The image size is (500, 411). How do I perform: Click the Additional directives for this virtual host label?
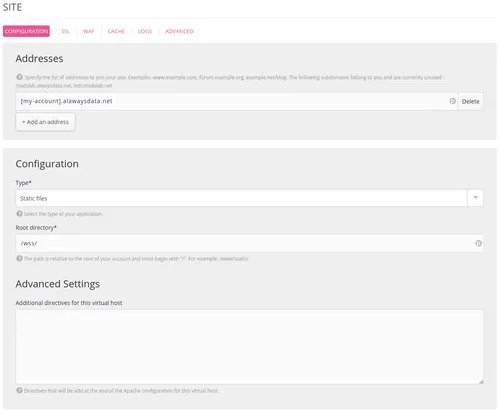69,303
